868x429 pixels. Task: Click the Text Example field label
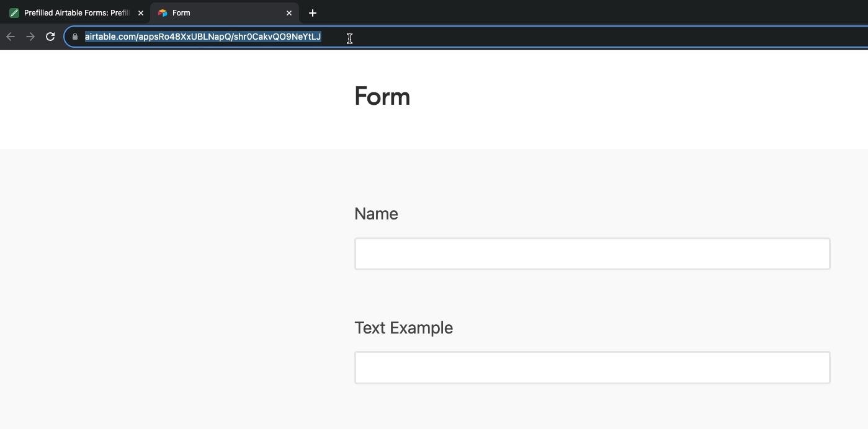[x=403, y=328]
